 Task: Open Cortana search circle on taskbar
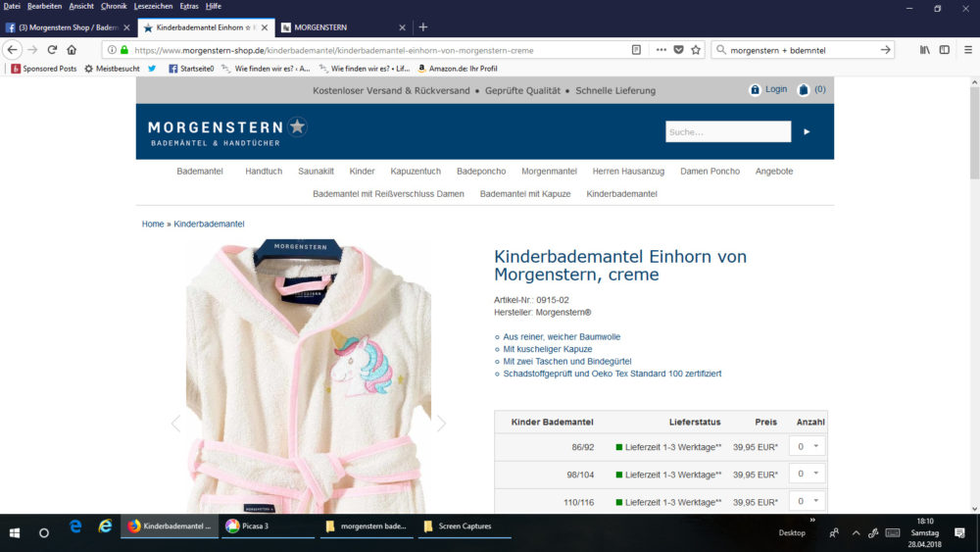pyautogui.click(x=44, y=533)
